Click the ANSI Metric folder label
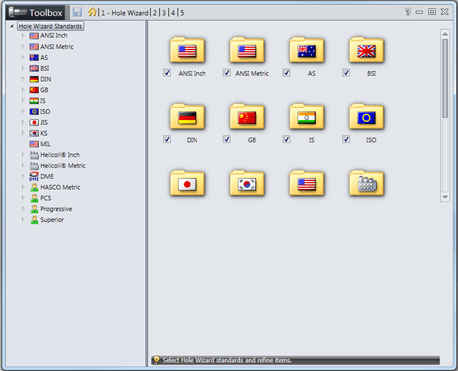The width and height of the screenshot is (458, 371). (252, 73)
